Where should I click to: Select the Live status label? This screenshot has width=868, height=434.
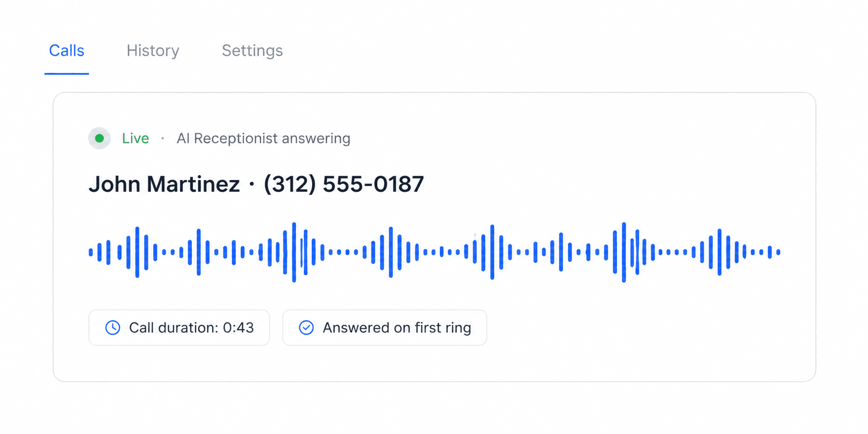(136, 138)
